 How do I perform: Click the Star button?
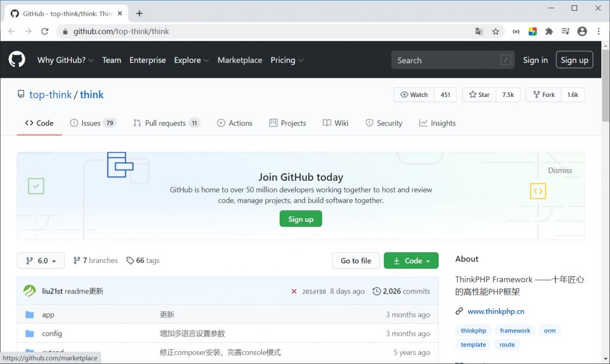479,95
